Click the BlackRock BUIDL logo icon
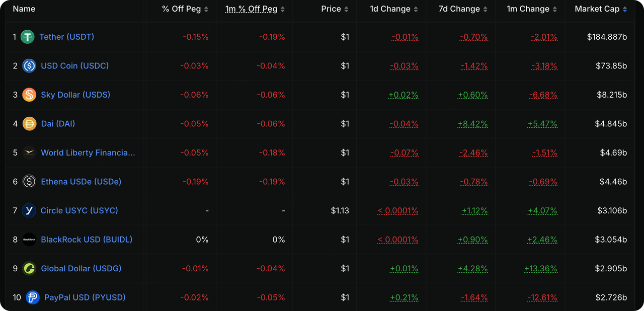Viewport: 644px width, 311px height. tap(29, 240)
